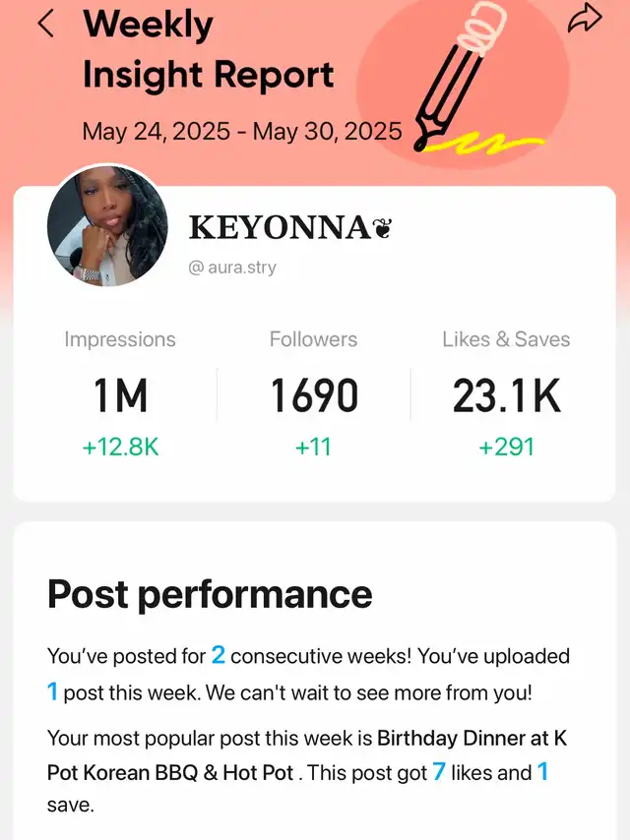Tap the 1690 followers count
The height and width of the screenshot is (840, 630).
(314, 395)
